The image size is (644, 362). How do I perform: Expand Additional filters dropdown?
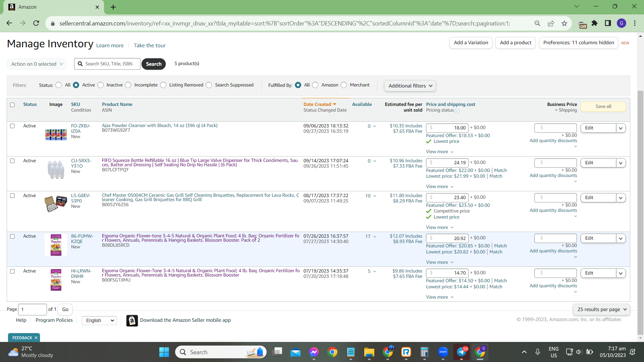pos(410,86)
